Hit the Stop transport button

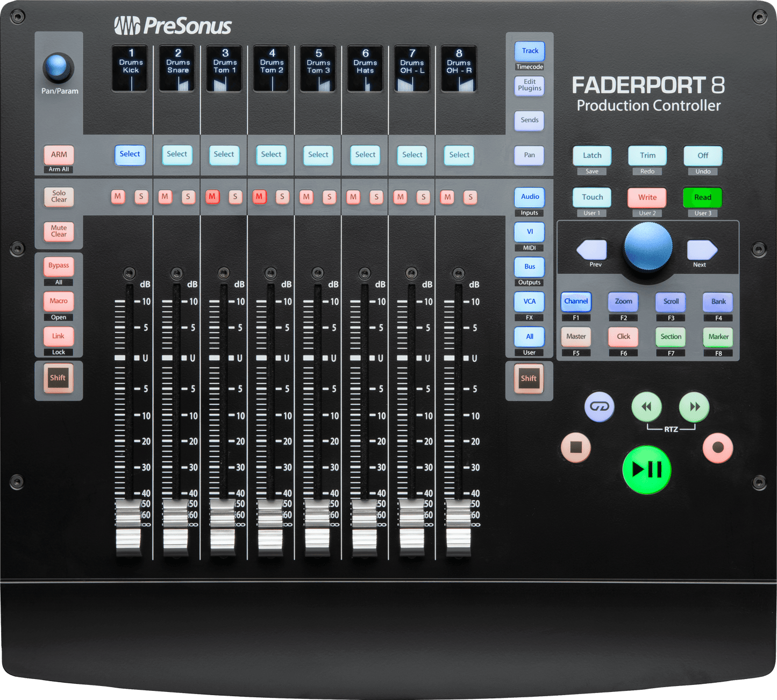[x=576, y=447]
